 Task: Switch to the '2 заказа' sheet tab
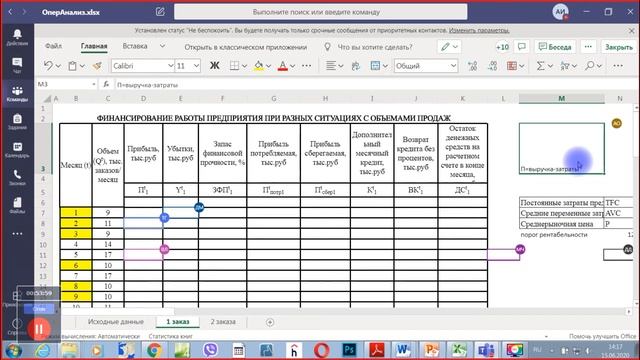[x=223, y=322]
